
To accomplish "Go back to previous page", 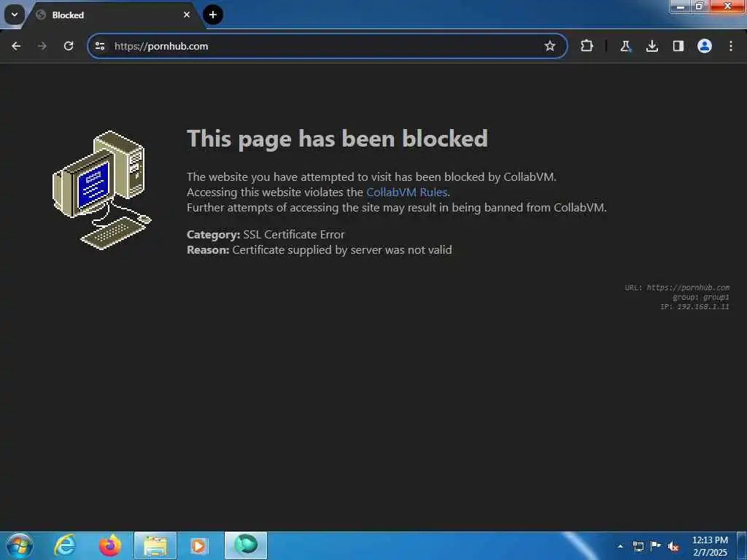I will click(x=16, y=46).
